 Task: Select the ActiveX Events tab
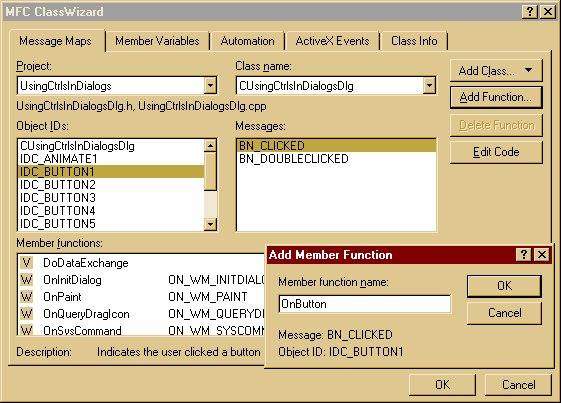click(x=332, y=41)
